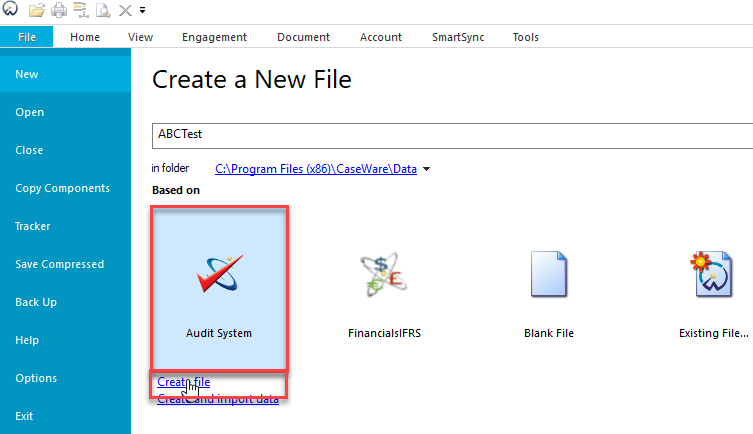Select New in the File sidebar
The height and width of the screenshot is (434, 753).
65,74
